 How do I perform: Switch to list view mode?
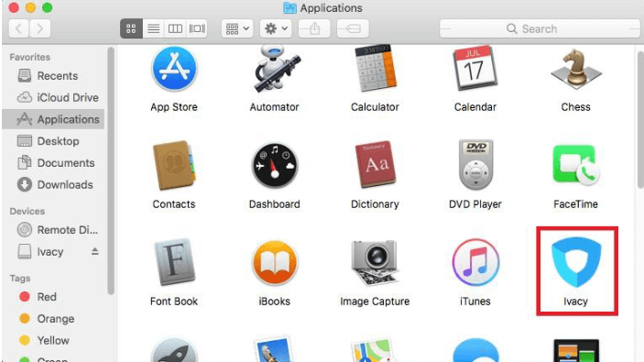[154, 28]
